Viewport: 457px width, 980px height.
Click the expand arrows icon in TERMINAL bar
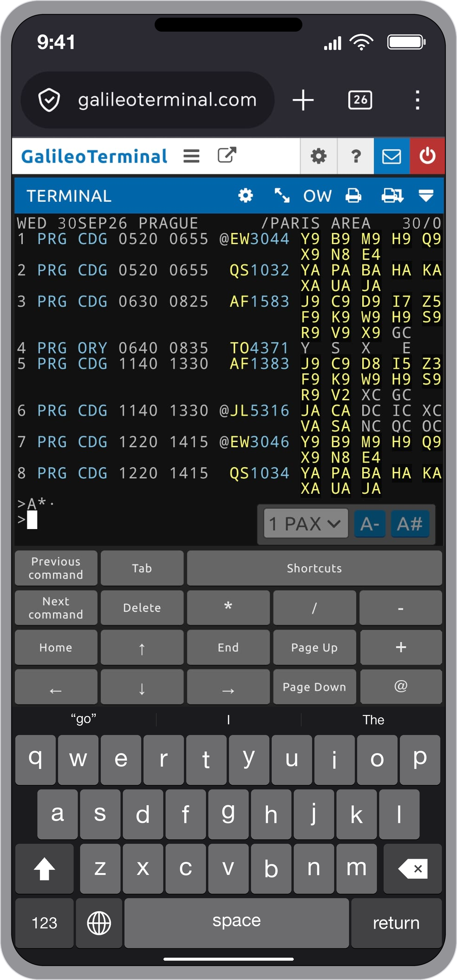coord(281,196)
